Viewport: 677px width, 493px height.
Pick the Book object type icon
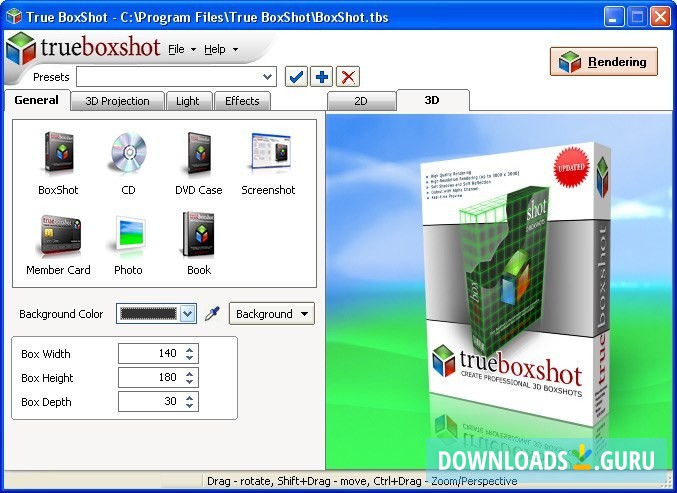point(199,234)
